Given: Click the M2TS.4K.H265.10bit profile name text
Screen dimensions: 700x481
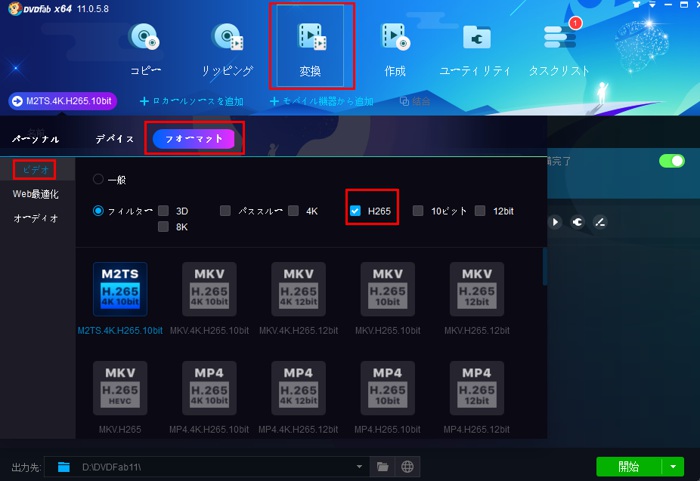Looking at the screenshot, I should point(120,330).
